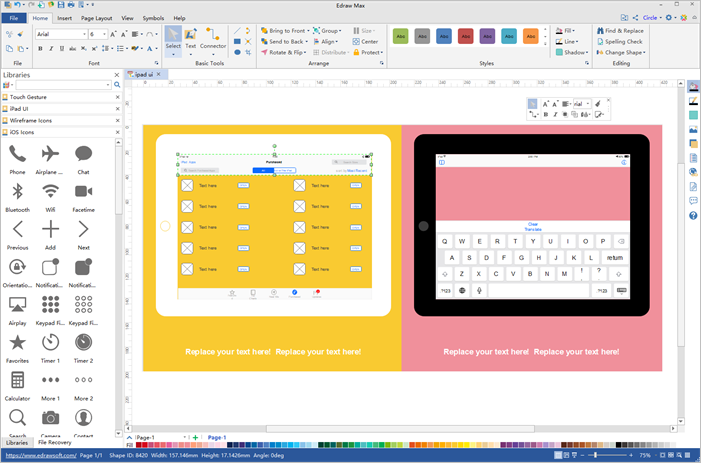Click the Connector tool
This screenshot has width=701, height=463.
pyautogui.click(x=213, y=40)
